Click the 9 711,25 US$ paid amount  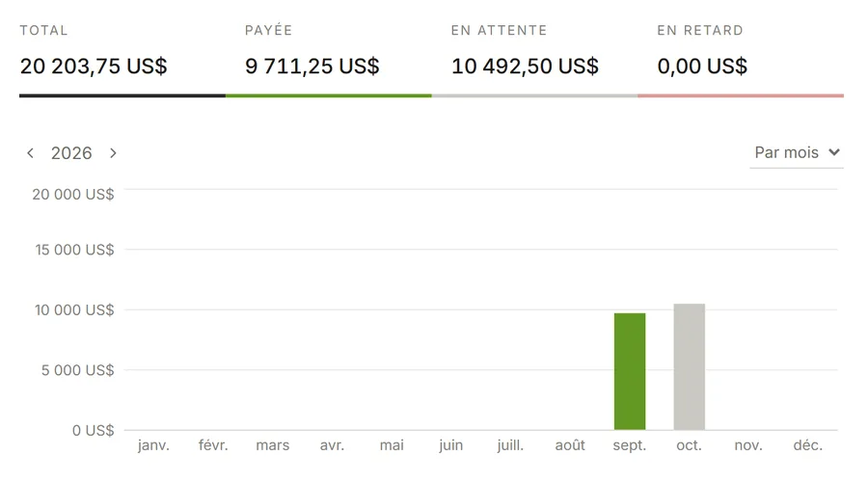coord(312,67)
